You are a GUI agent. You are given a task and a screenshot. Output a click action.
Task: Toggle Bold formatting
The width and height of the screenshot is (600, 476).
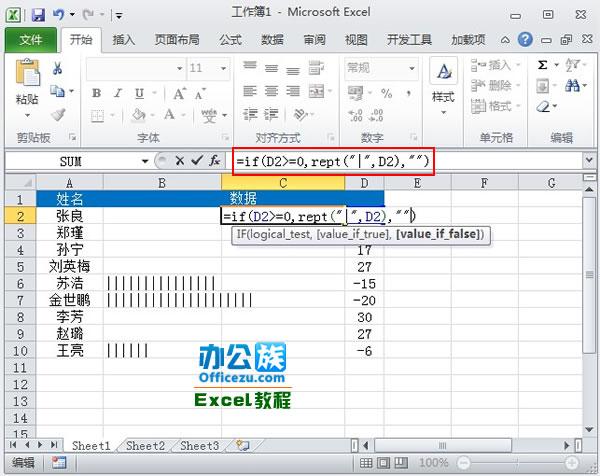click(x=97, y=93)
